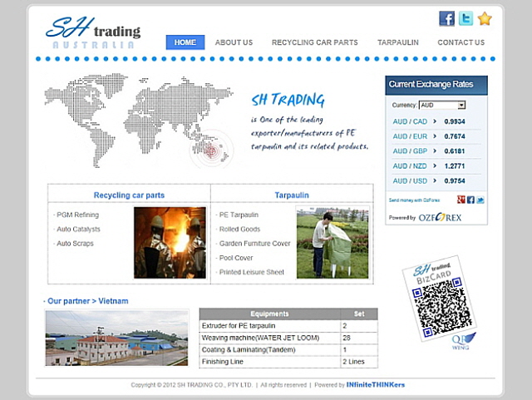
Task: Click the copyright 2012 SH TRADING text
Action: [191, 385]
